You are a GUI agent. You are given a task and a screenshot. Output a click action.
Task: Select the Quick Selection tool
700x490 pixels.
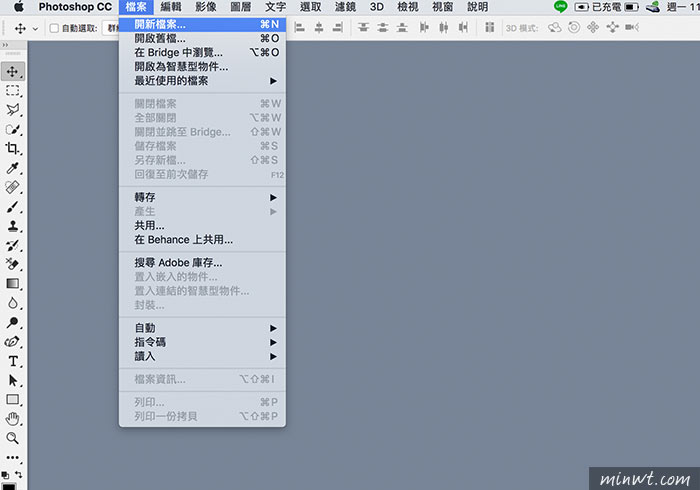12,129
